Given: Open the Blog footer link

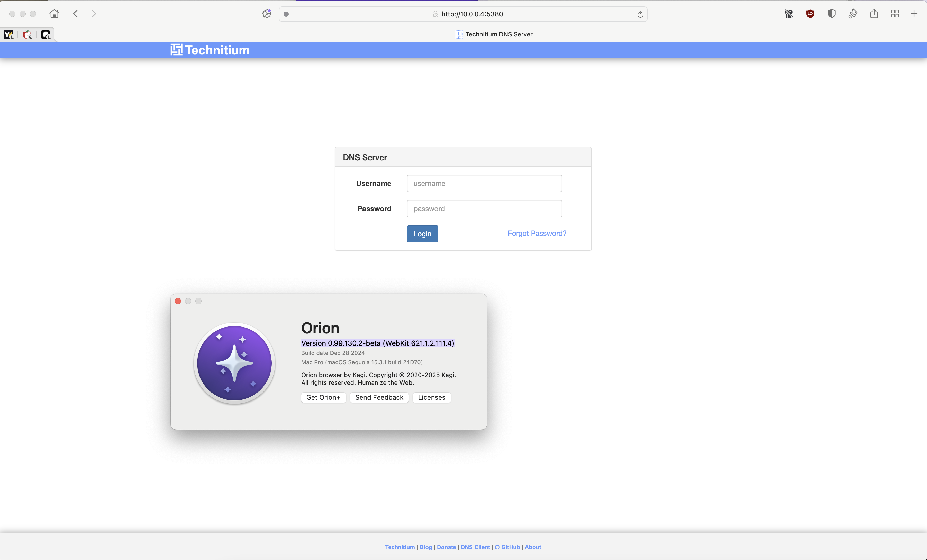Looking at the screenshot, I should coord(425,547).
